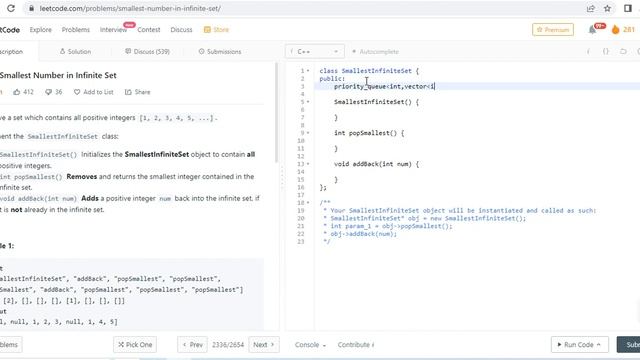Screen dimensions: 640x360
Task: Open the Problems nav item
Action: pos(76,30)
